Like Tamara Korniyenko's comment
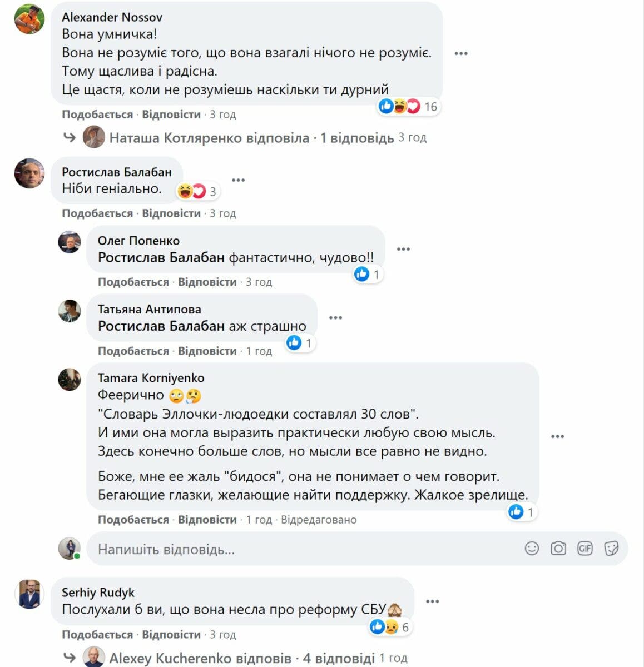Screen dimensions: 644x667 pos(133,520)
